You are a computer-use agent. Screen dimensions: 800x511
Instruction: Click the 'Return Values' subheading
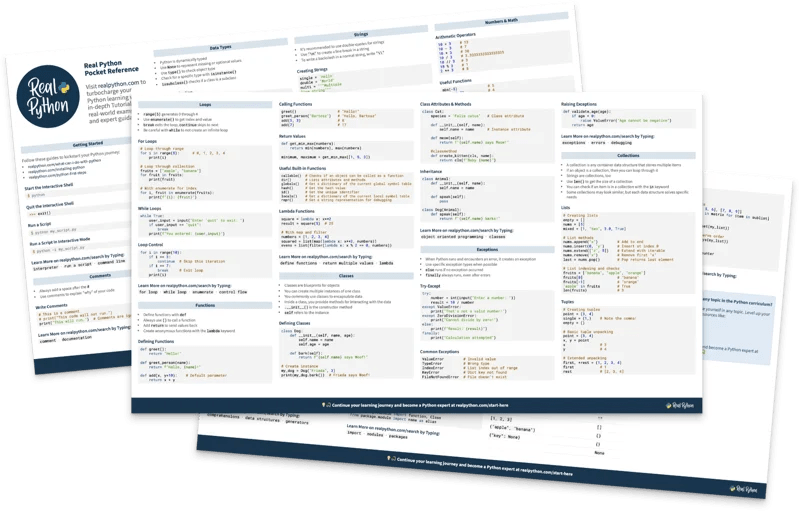(292, 136)
